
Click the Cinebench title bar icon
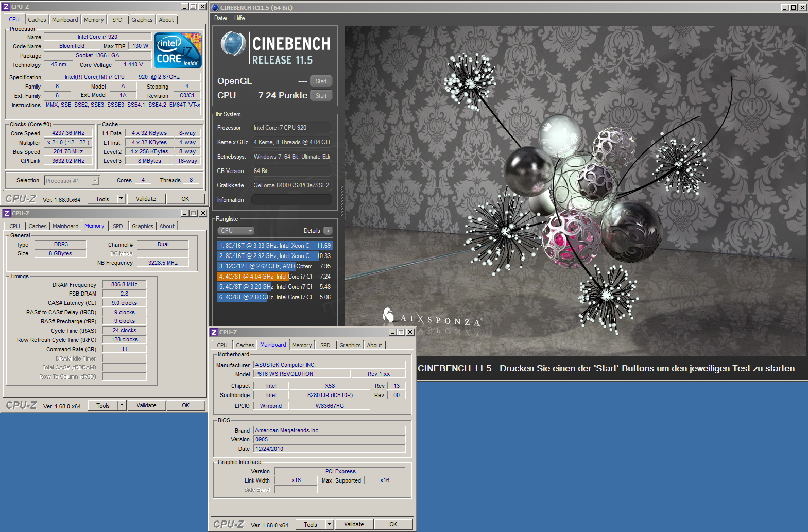pyautogui.click(x=215, y=7)
